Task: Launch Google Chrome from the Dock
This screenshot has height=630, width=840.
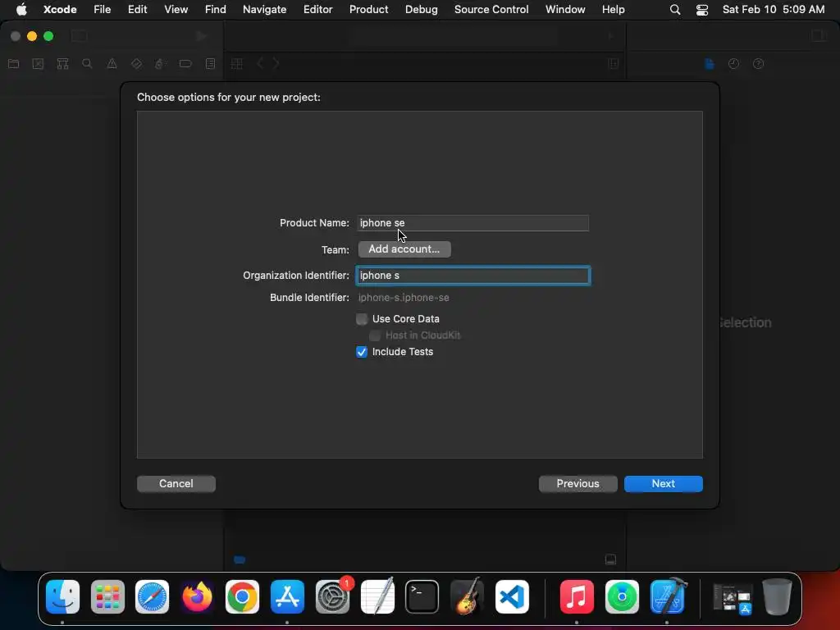Action: pos(242,597)
